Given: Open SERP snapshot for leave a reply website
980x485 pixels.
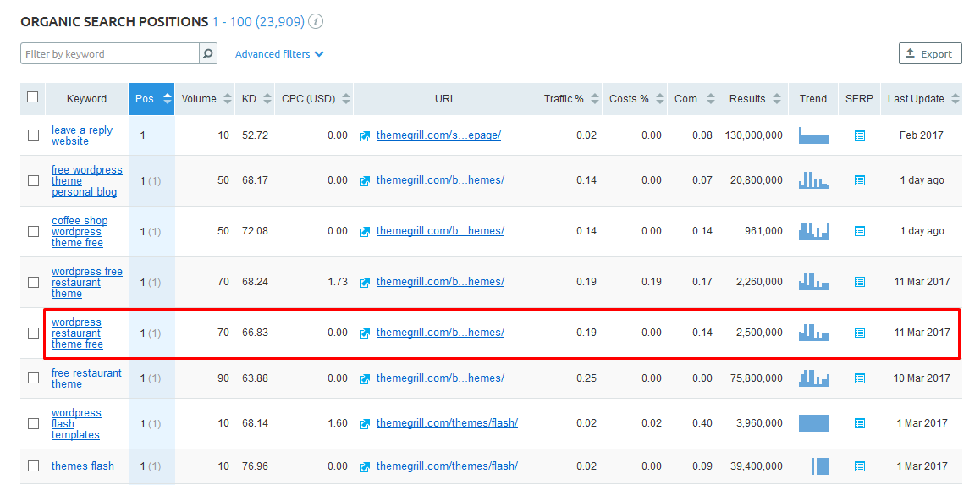Looking at the screenshot, I should pos(859,135).
